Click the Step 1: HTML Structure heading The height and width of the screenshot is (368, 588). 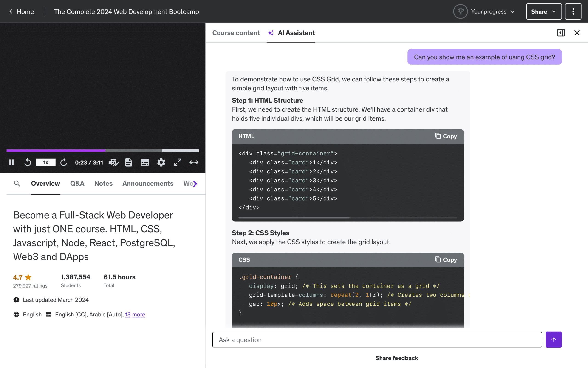[x=268, y=100]
